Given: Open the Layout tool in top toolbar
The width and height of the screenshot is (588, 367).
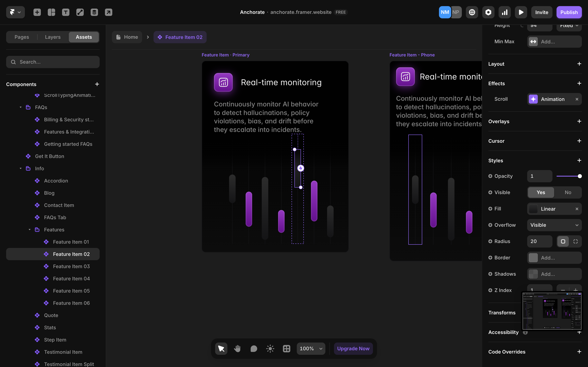Looking at the screenshot, I should pos(51,12).
